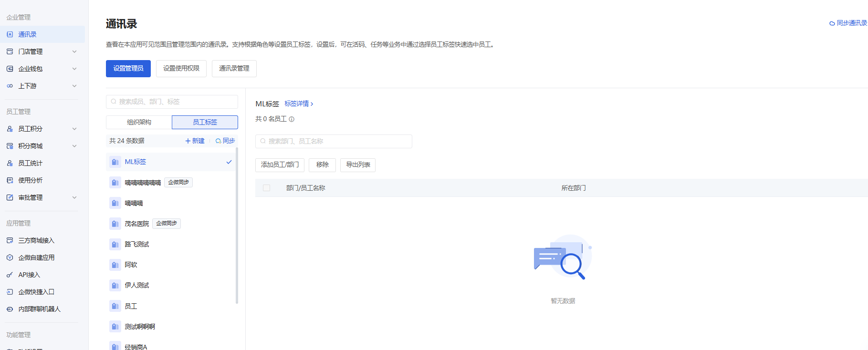This screenshot has height=350, width=868.
Task: Expand the 门店管理 submenu arrow
Action: pos(74,51)
